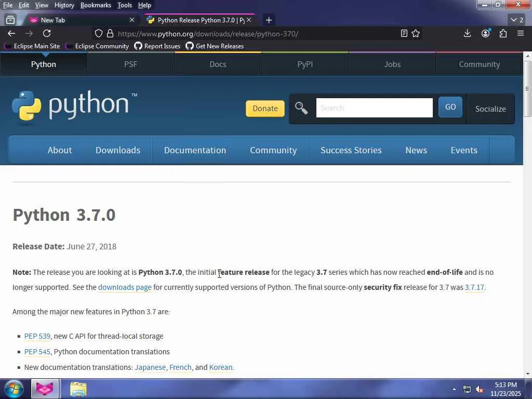532x399 pixels.
Task: Open the Get New Releases bookmark
Action: (215, 46)
